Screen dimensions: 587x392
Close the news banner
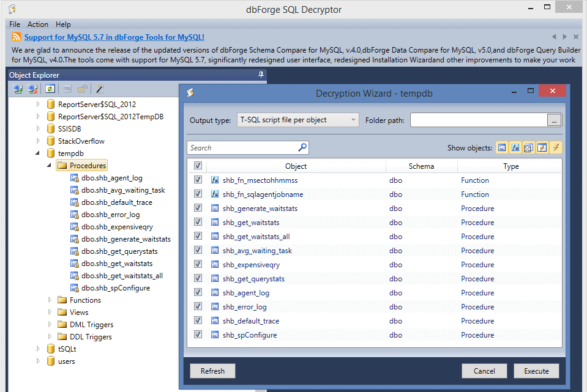pos(576,37)
